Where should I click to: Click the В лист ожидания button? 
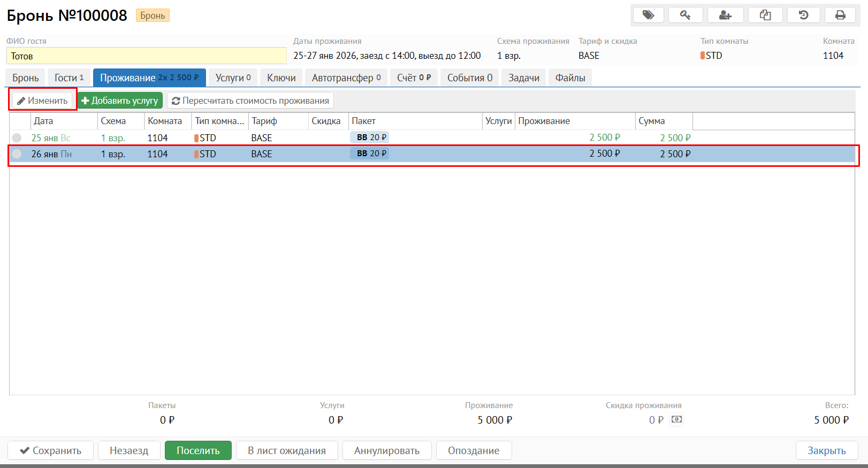[287, 450]
